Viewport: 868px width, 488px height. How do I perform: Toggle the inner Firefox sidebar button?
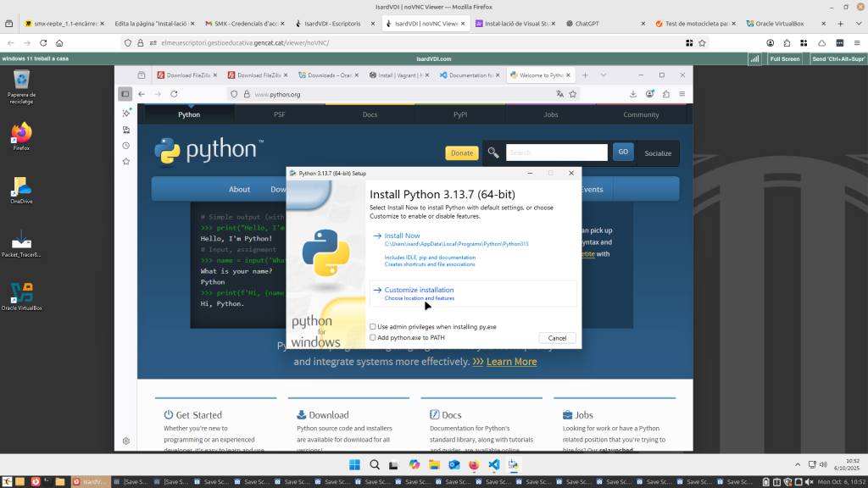(x=125, y=94)
